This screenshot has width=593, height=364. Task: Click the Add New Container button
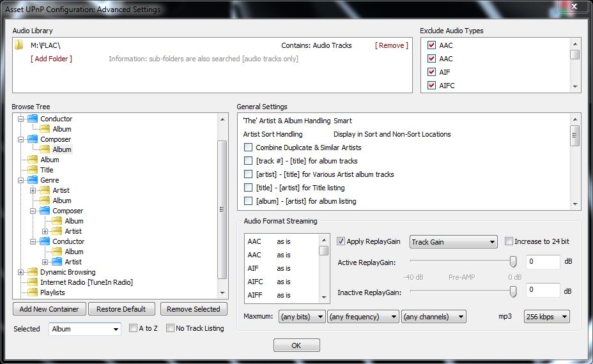pyautogui.click(x=49, y=309)
